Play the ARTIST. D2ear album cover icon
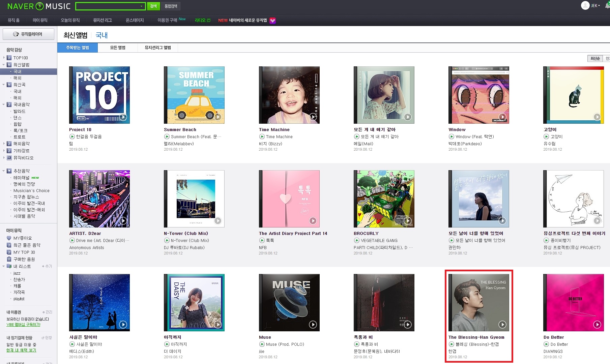Screen dimensions: 610x364 click(123, 221)
